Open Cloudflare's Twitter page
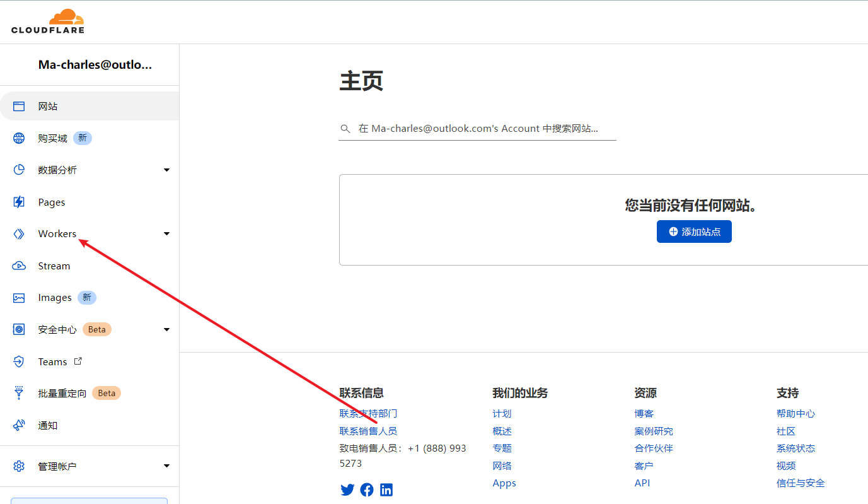868x504 pixels. pyautogui.click(x=347, y=489)
